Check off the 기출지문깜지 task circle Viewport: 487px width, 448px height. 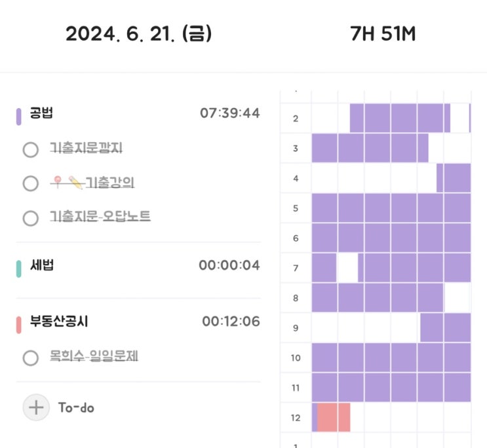tap(30, 150)
